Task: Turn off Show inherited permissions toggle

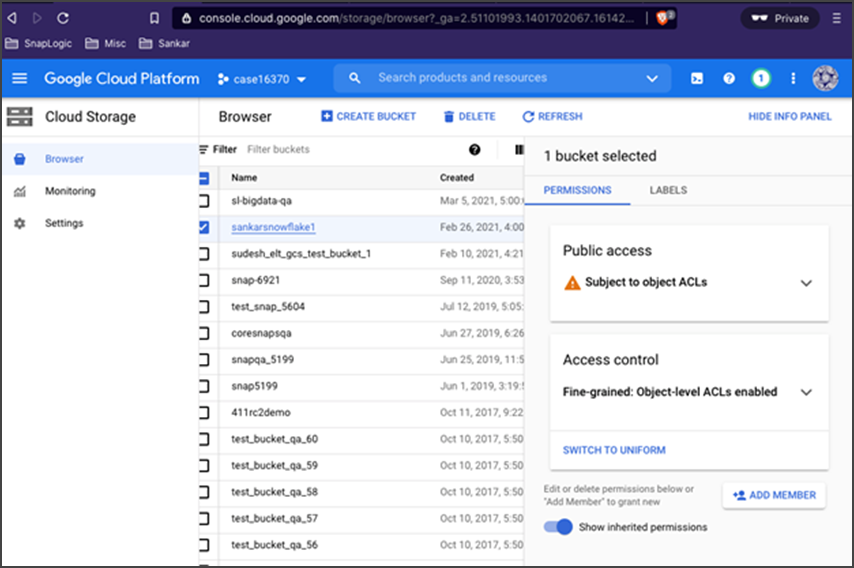Action: pyautogui.click(x=558, y=527)
